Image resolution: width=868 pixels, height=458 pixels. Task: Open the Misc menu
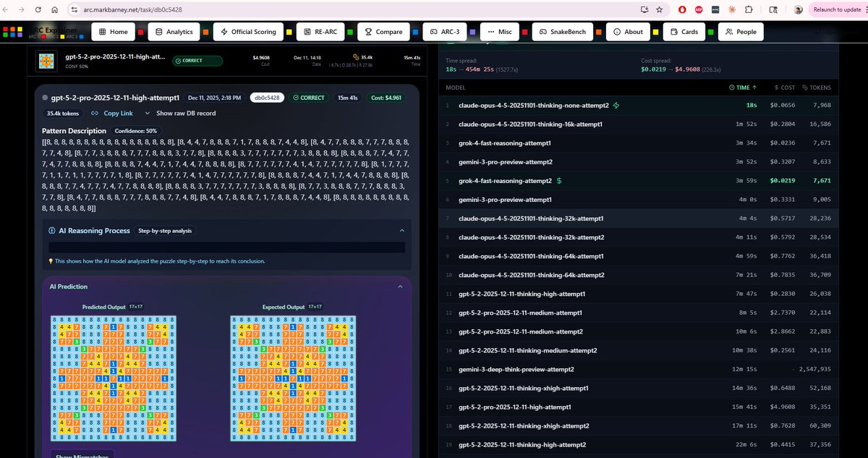click(x=499, y=32)
